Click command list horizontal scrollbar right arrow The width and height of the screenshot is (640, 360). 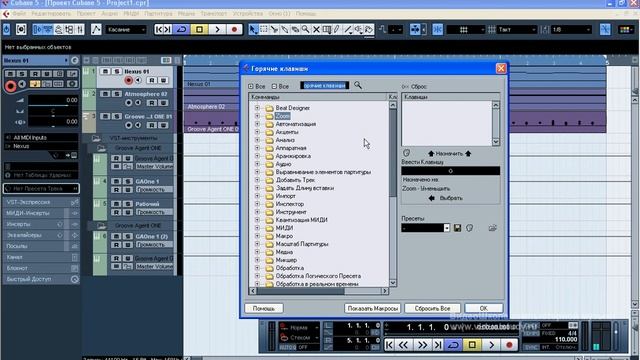pyautogui.click(x=384, y=291)
